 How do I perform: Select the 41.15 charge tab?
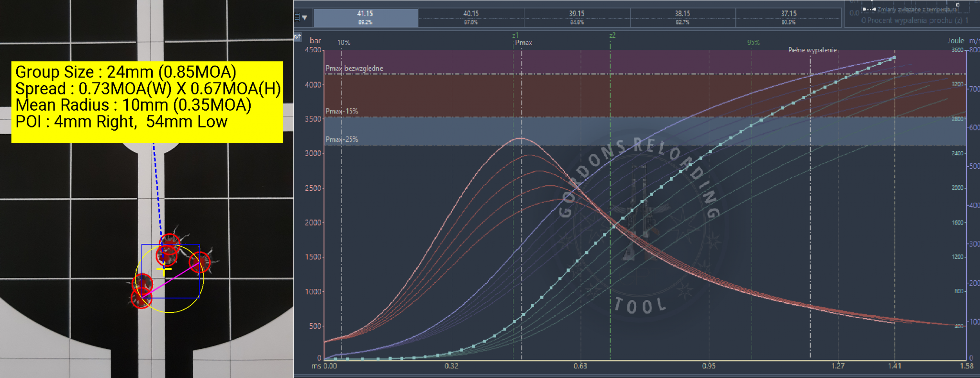[x=365, y=17]
